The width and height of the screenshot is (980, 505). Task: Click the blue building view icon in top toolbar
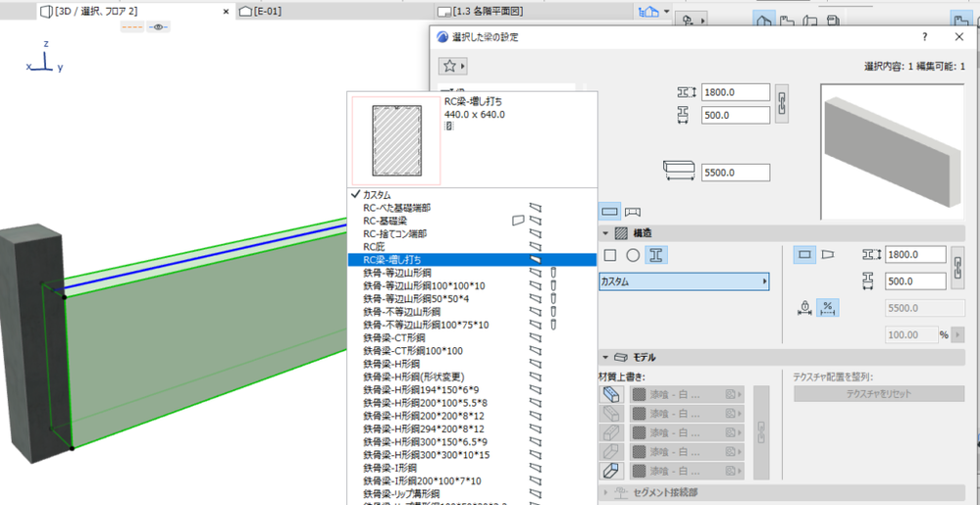click(648, 11)
